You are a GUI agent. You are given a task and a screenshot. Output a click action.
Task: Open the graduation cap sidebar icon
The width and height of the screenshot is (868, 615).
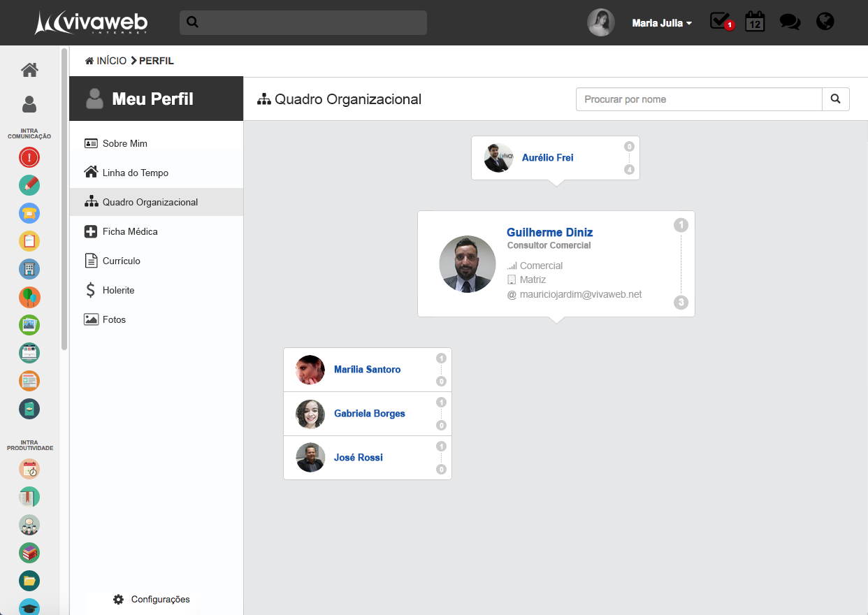pos(29,607)
